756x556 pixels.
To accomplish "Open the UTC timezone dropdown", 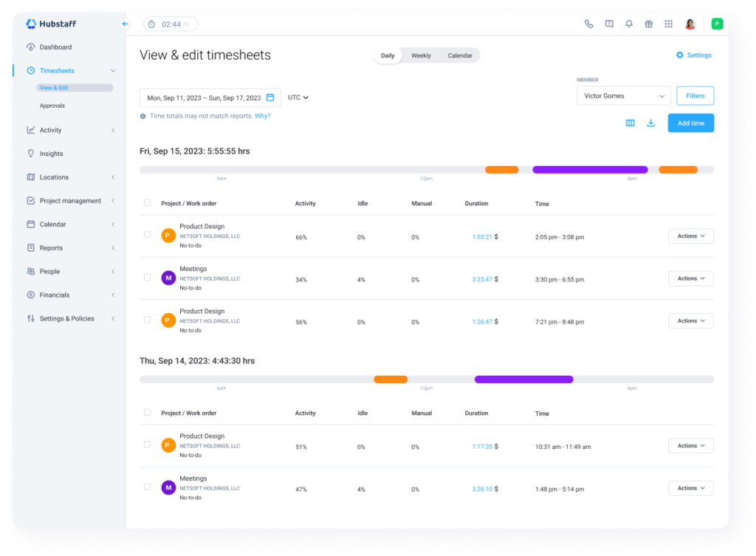I will (x=298, y=97).
